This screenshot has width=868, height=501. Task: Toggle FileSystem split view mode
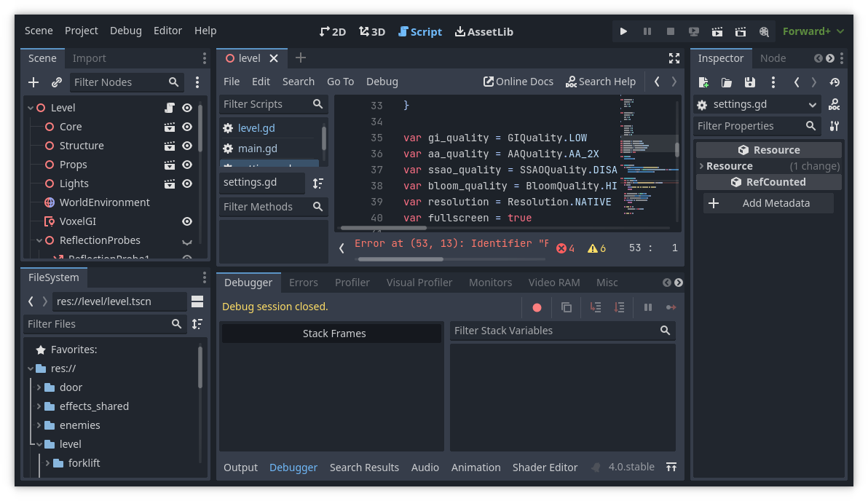tap(197, 301)
